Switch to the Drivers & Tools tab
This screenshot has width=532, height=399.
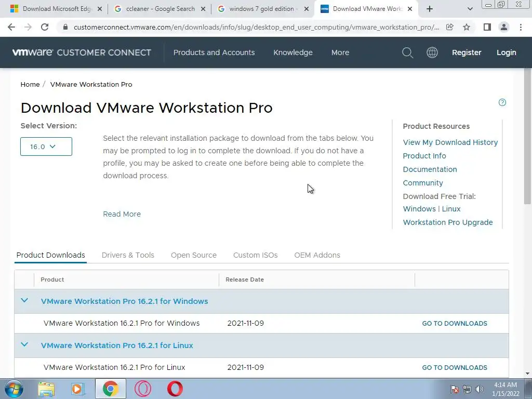pyautogui.click(x=128, y=255)
